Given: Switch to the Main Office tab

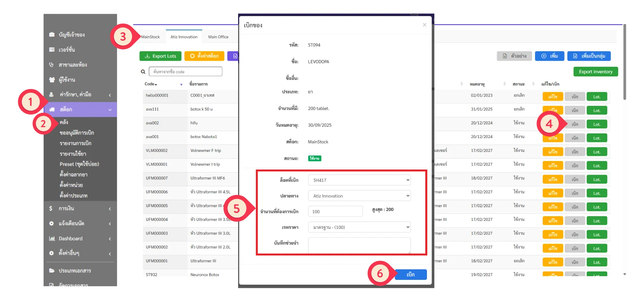Looking at the screenshot, I should point(218,37).
